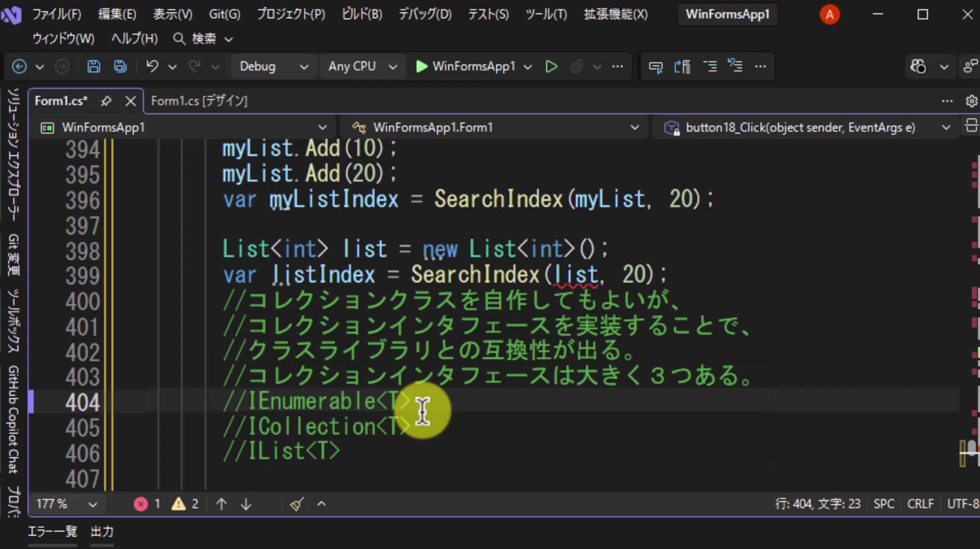Click the CRLF line ending indicator

click(x=920, y=504)
